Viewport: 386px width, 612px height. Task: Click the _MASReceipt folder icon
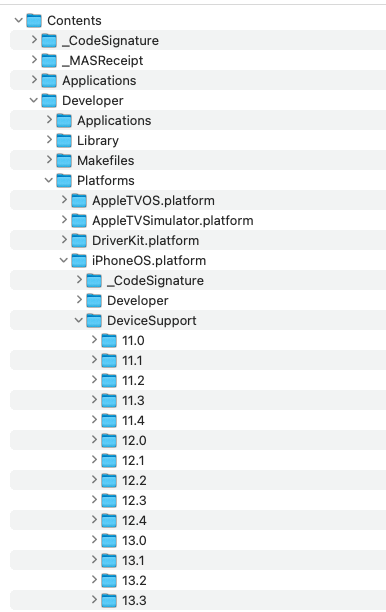point(49,60)
